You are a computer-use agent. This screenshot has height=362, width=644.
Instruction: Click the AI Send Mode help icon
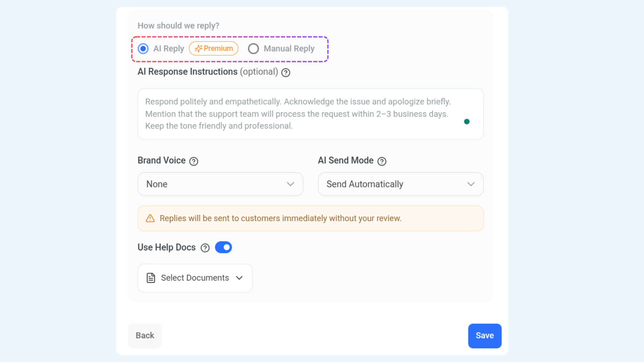click(382, 162)
